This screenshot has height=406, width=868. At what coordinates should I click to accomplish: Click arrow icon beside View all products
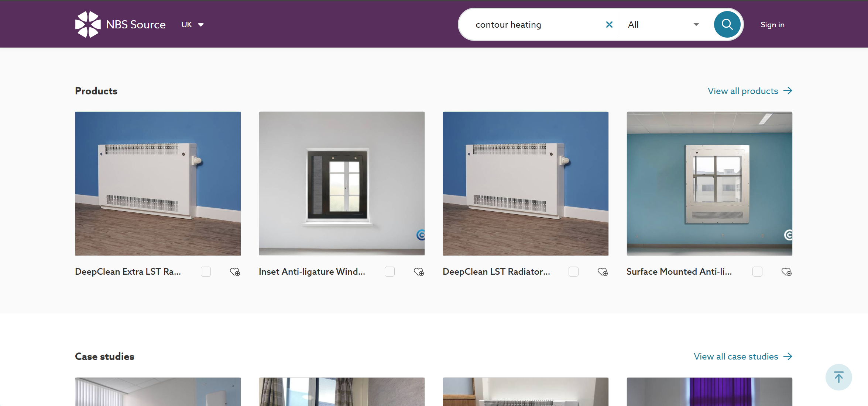click(788, 91)
